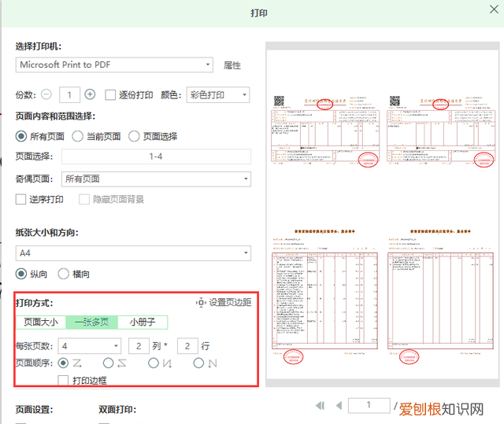504x424 pixels.
Task: Select N page order option
Action: [198, 363]
